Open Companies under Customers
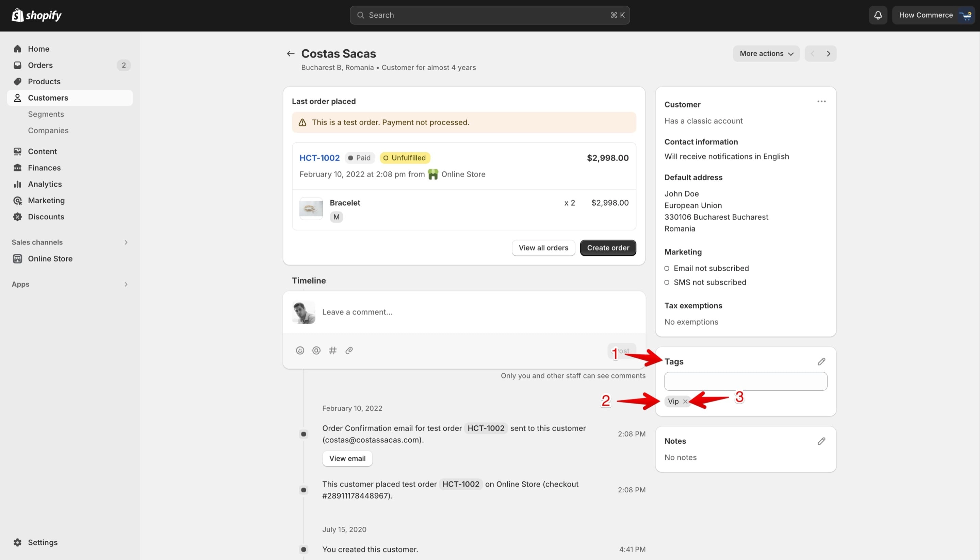 click(x=48, y=130)
